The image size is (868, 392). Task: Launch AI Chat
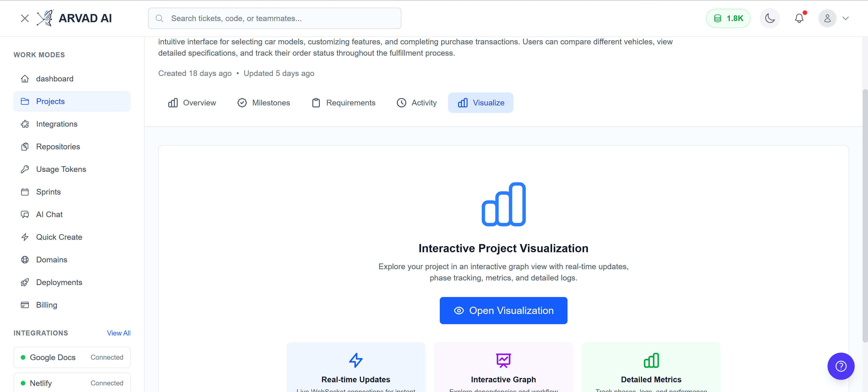[49, 214]
